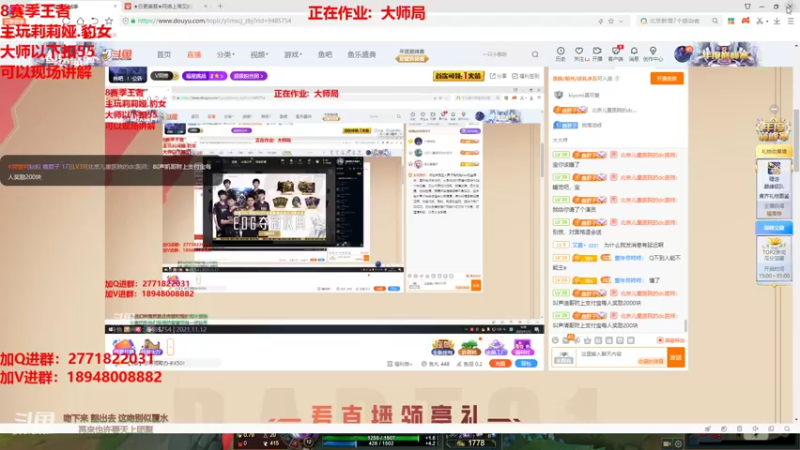Click the search magnifier icon in Douyu header
Screen dimensions: 800x450
click(x=535, y=54)
